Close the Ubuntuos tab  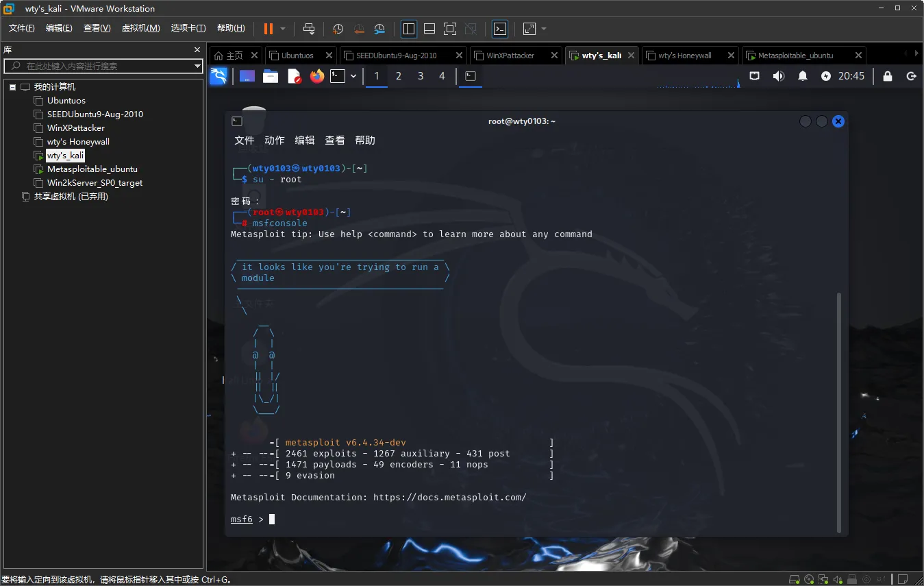(x=329, y=56)
